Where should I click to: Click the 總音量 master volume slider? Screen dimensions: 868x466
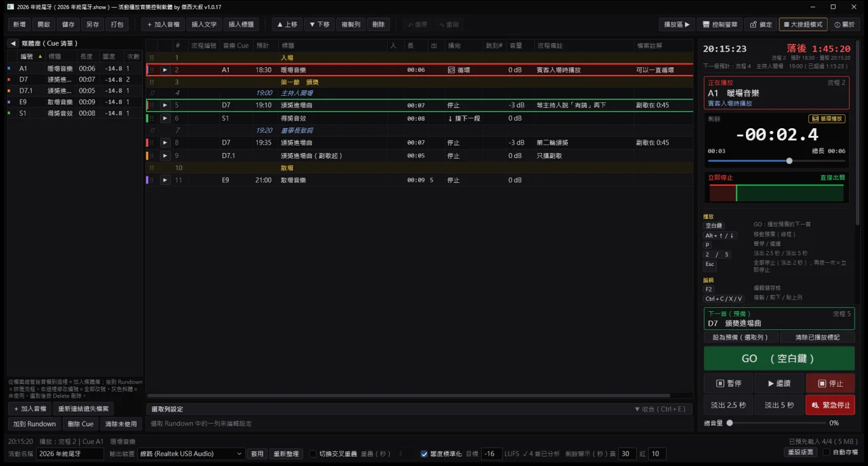[775, 423]
